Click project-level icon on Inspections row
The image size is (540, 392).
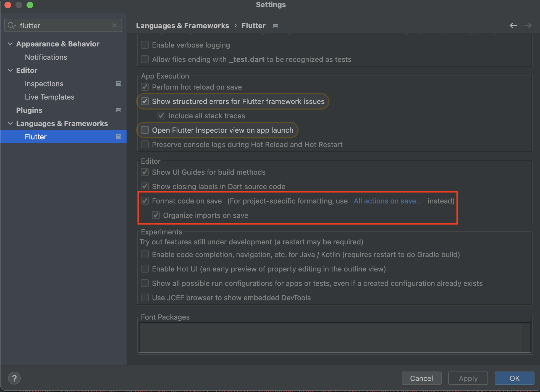pyautogui.click(x=119, y=83)
